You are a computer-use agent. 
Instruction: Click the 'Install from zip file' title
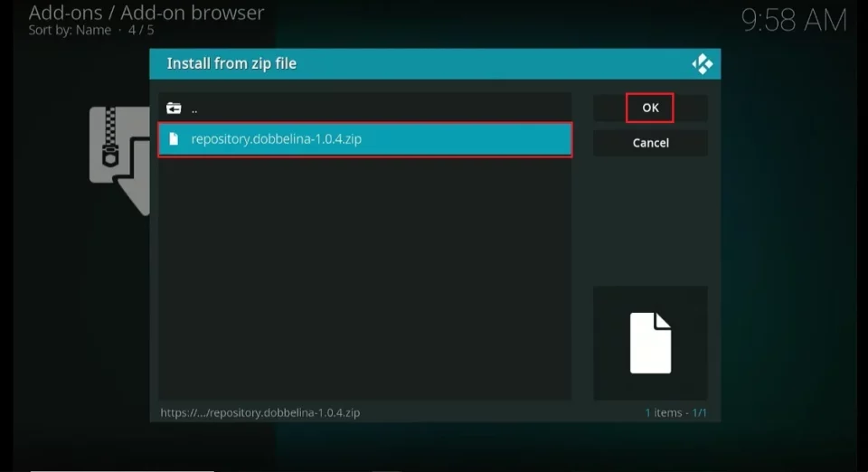(231, 63)
